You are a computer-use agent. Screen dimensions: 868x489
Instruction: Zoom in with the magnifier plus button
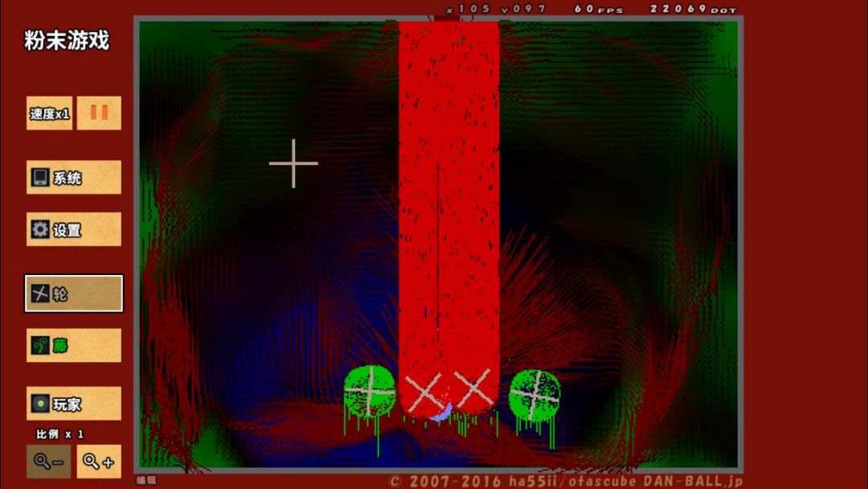99,462
